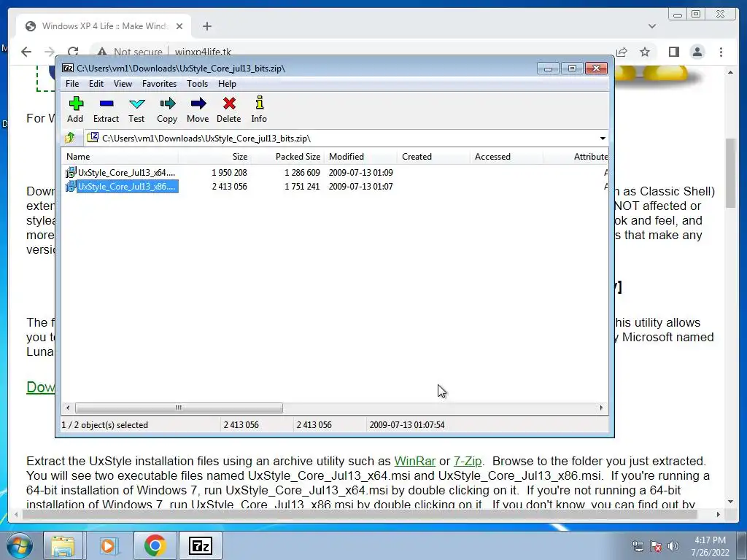
Task: Launch Windows Media Player from taskbar
Action: (108, 545)
